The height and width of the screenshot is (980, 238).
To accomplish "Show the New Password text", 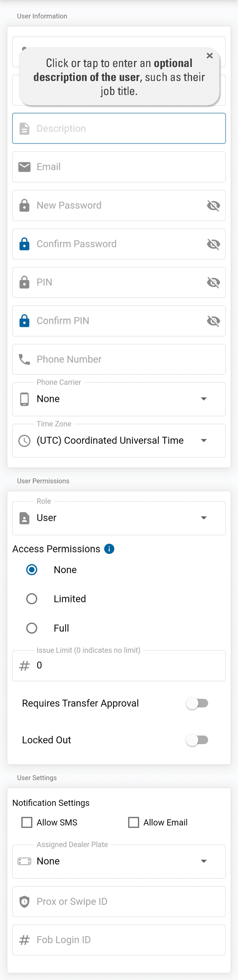I will coord(213,206).
